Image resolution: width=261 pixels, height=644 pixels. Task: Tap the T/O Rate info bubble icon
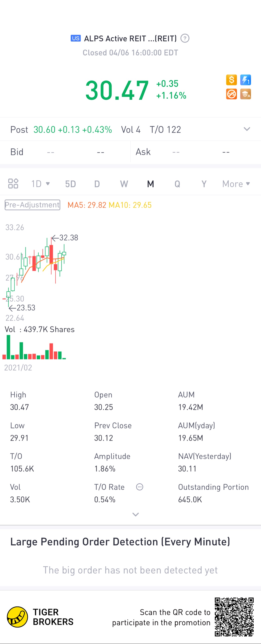pyautogui.click(x=139, y=487)
